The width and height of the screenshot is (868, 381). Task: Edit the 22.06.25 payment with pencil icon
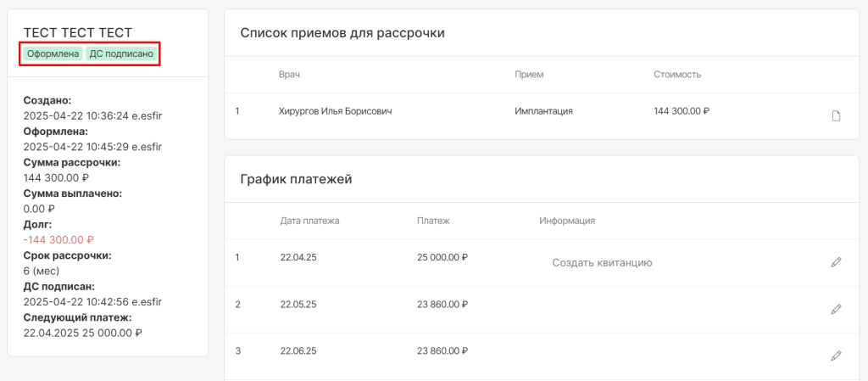tap(836, 356)
